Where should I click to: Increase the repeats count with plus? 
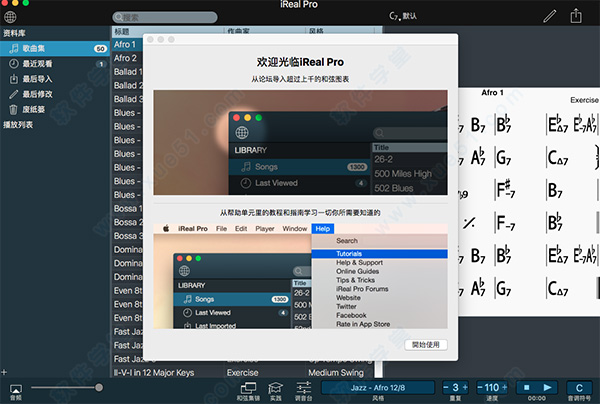[465, 388]
